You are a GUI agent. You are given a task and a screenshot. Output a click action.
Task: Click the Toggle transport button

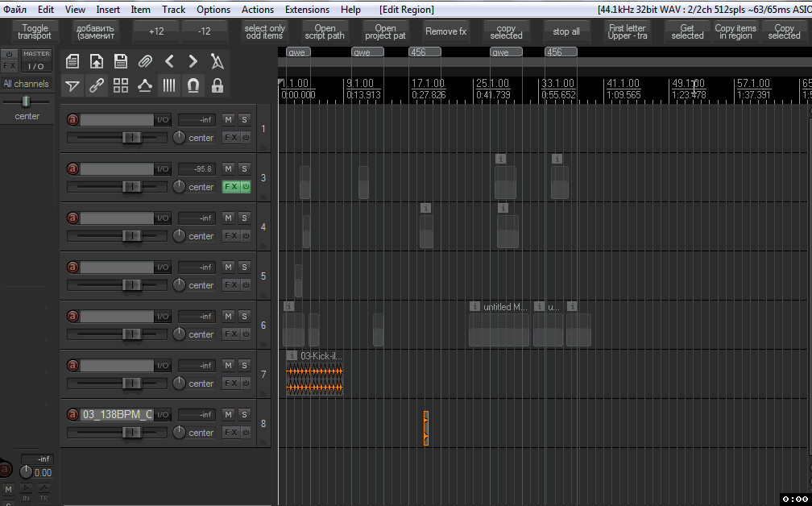pyautogui.click(x=35, y=31)
